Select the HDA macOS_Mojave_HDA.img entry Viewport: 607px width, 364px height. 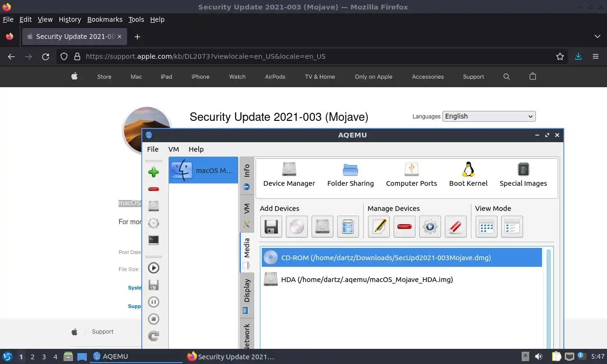click(x=402, y=280)
